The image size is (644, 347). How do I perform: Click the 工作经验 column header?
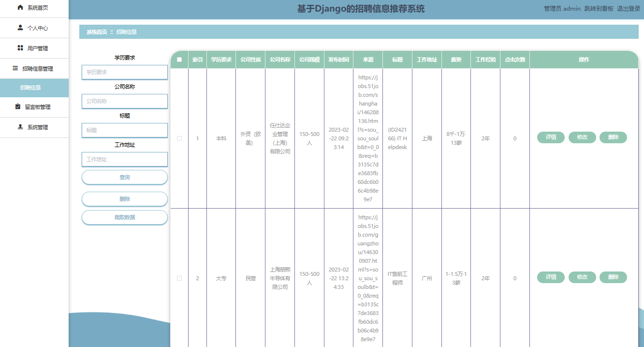(x=485, y=60)
